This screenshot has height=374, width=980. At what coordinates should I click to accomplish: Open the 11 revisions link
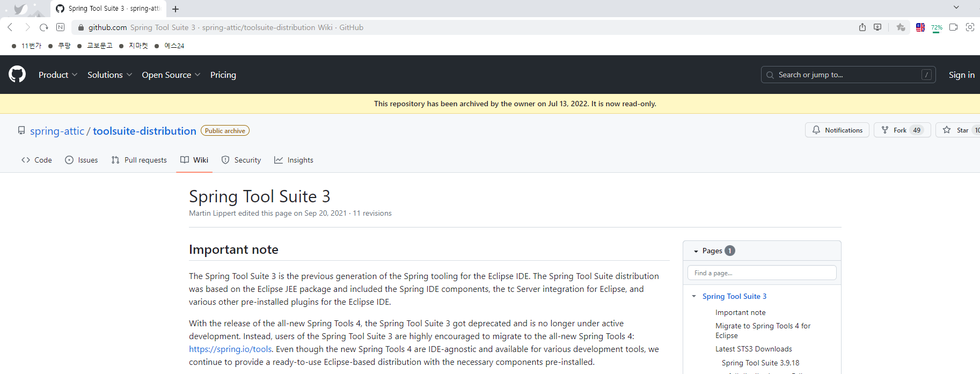coord(372,213)
